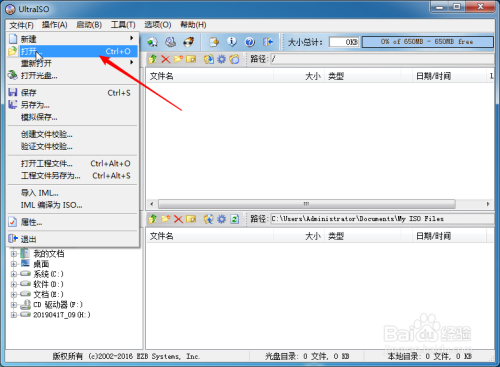Viewport: 500px width, 367px height.
Task: Click the upper pane horizontal scrollbar thumb
Action: pyautogui.click(x=306, y=204)
